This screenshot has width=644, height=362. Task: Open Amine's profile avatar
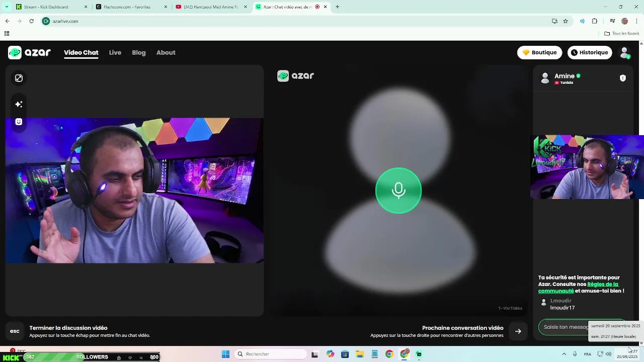(545, 78)
